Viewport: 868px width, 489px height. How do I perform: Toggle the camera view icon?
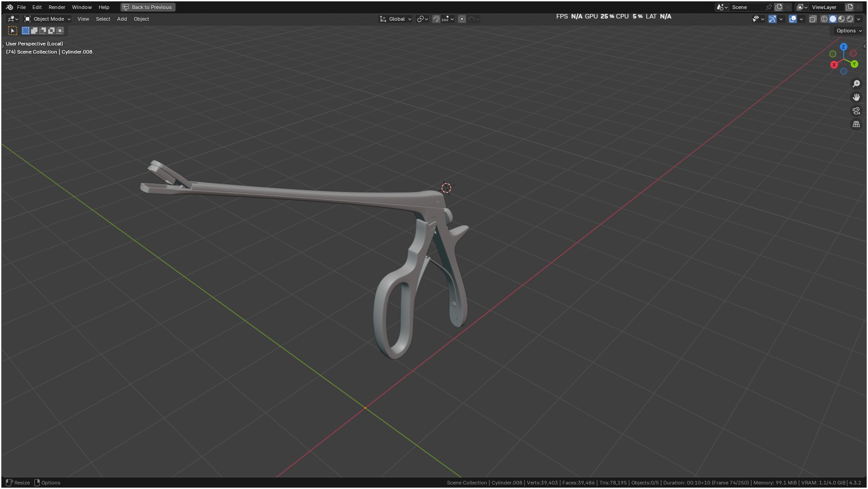click(x=856, y=111)
